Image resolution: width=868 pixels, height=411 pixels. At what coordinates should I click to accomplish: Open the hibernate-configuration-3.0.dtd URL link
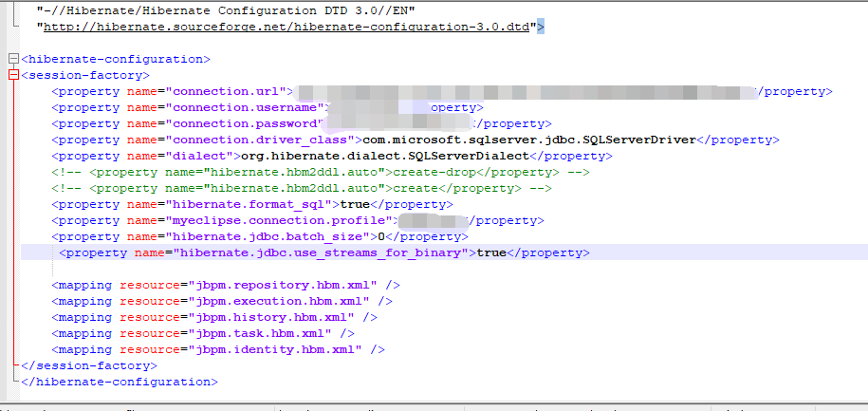coord(286,27)
